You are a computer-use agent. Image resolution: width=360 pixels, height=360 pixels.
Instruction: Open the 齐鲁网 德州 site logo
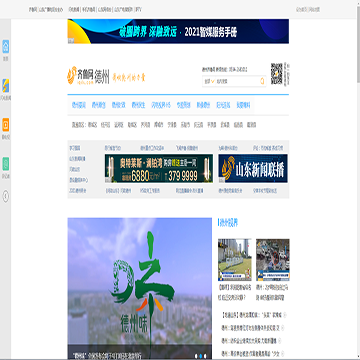click(88, 76)
